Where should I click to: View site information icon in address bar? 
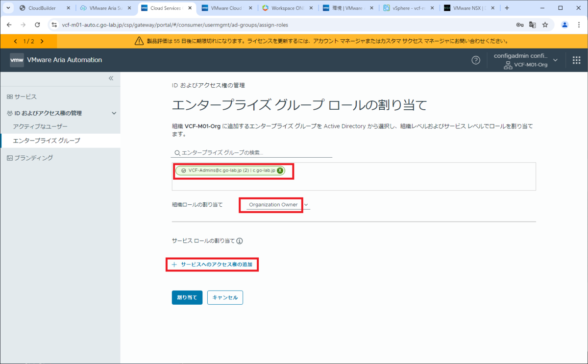(54, 24)
